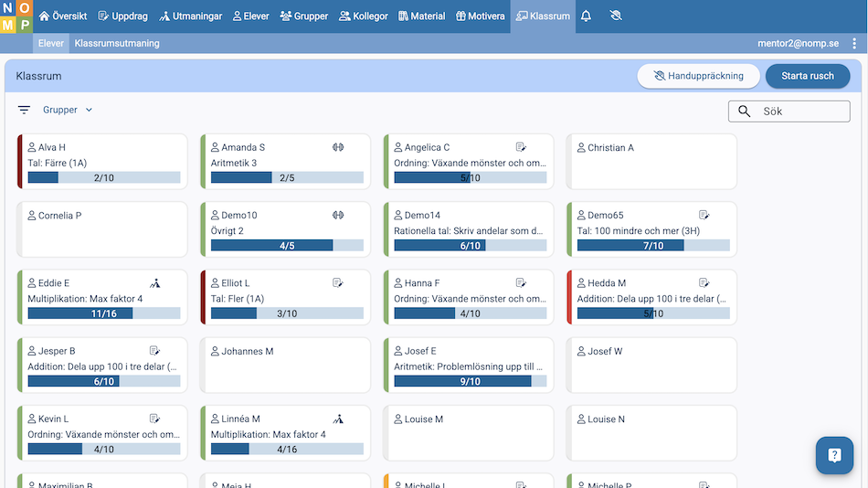Click the assignment icon on Angelica C card
868x488 pixels.
(x=521, y=147)
